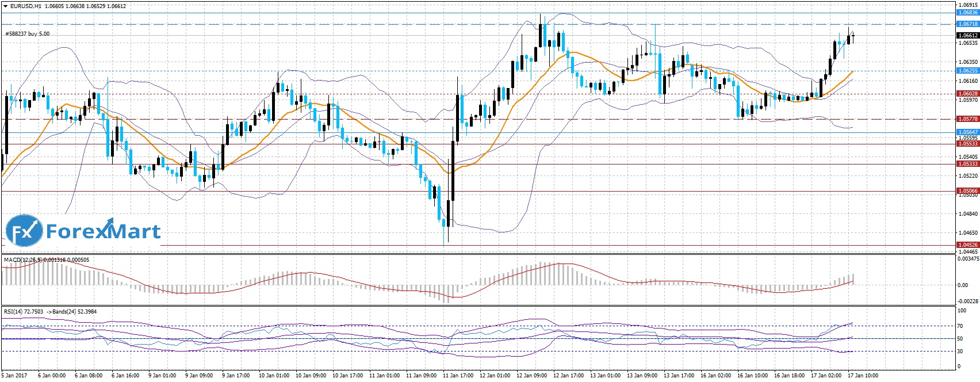980x382 pixels.
Task: Select the #588237 buy 5.00 order label
Action: coord(27,34)
